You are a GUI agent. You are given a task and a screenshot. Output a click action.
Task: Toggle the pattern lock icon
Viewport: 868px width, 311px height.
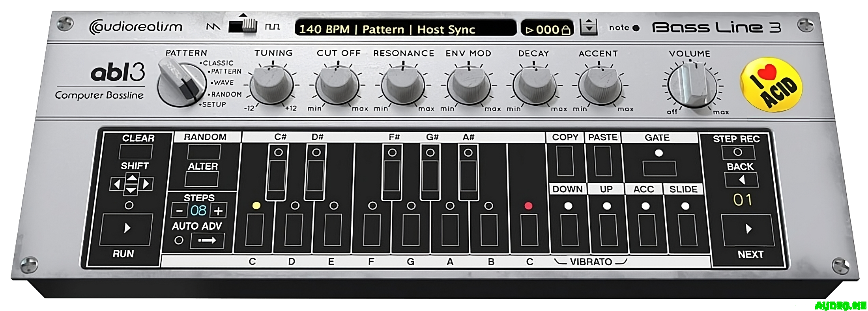click(566, 30)
